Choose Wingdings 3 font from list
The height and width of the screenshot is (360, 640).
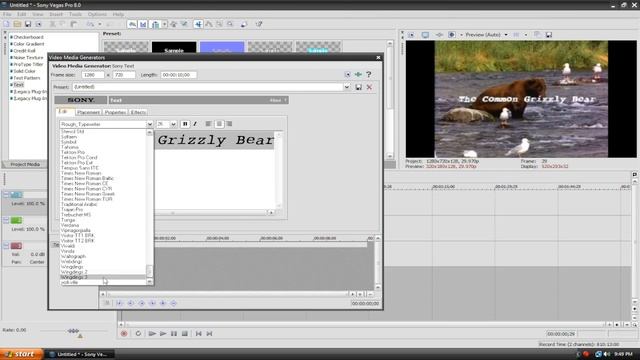point(103,277)
